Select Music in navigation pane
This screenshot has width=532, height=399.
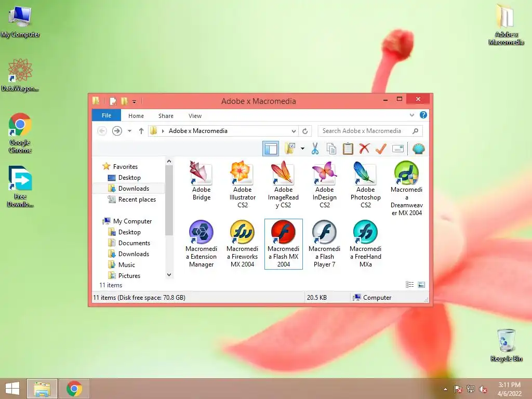(122, 264)
